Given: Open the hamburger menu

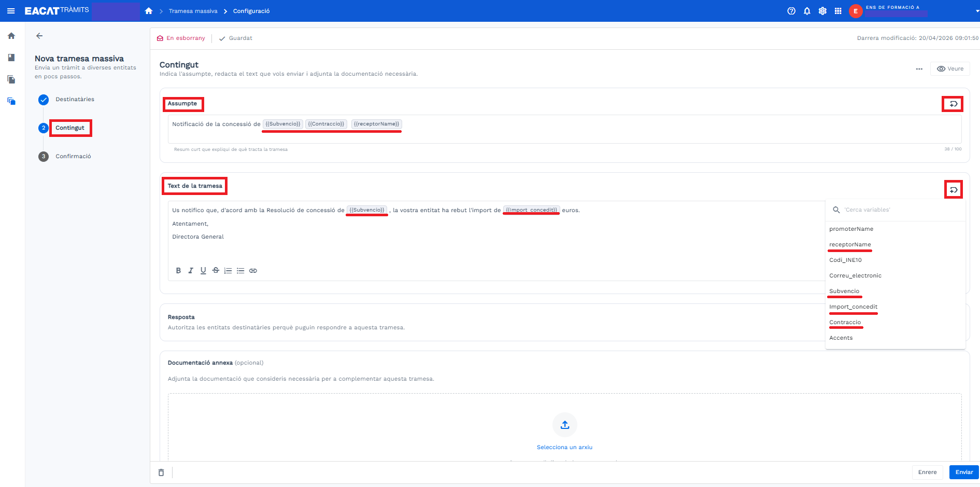Looking at the screenshot, I should click(x=11, y=11).
